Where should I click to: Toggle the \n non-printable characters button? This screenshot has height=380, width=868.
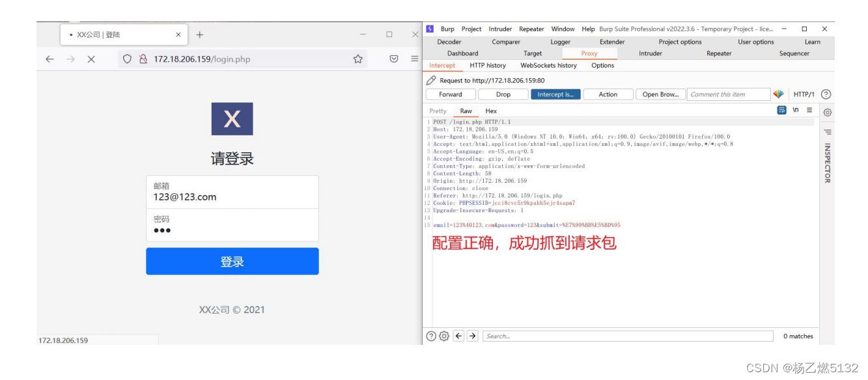tap(796, 111)
